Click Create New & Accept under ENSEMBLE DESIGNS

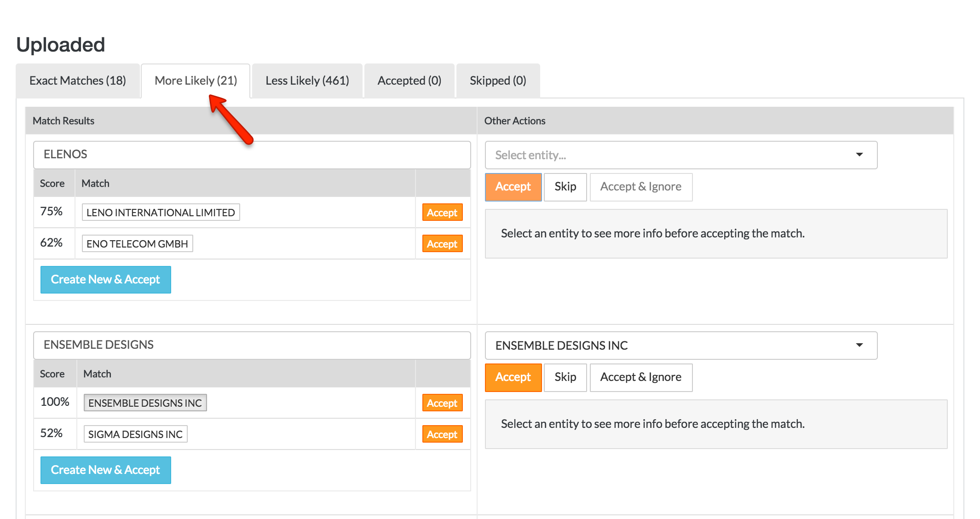pos(105,470)
